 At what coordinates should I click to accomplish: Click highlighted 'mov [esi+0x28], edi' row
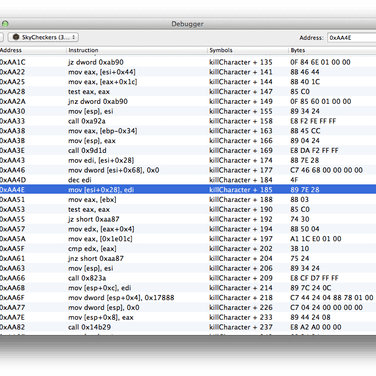point(188,190)
